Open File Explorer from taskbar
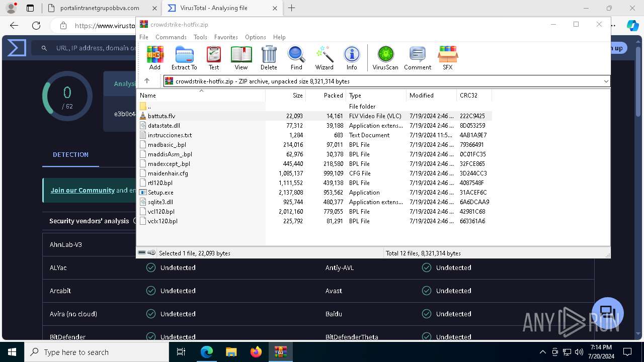The height and width of the screenshot is (362, 644). click(231, 352)
